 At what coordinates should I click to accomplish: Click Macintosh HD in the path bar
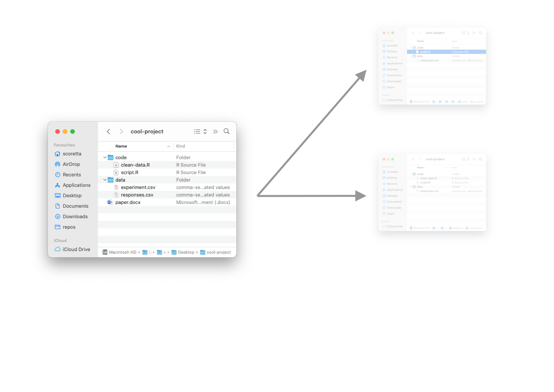pyautogui.click(x=122, y=252)
